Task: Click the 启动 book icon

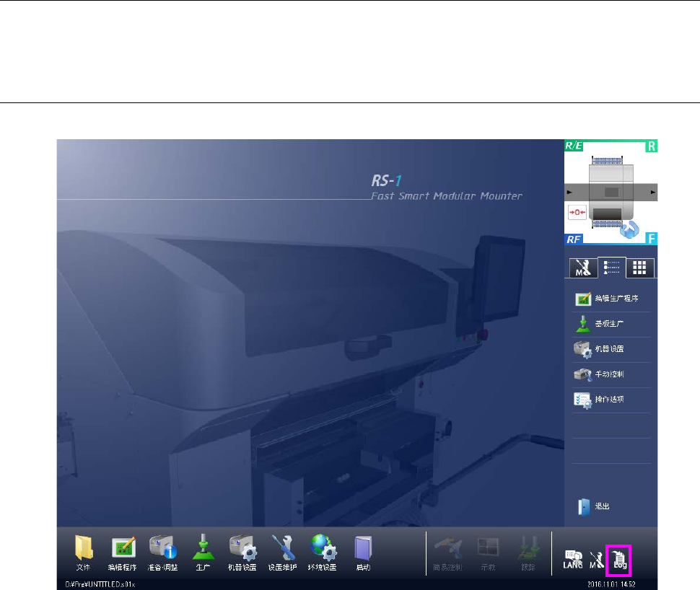Action: coord(363,552)
